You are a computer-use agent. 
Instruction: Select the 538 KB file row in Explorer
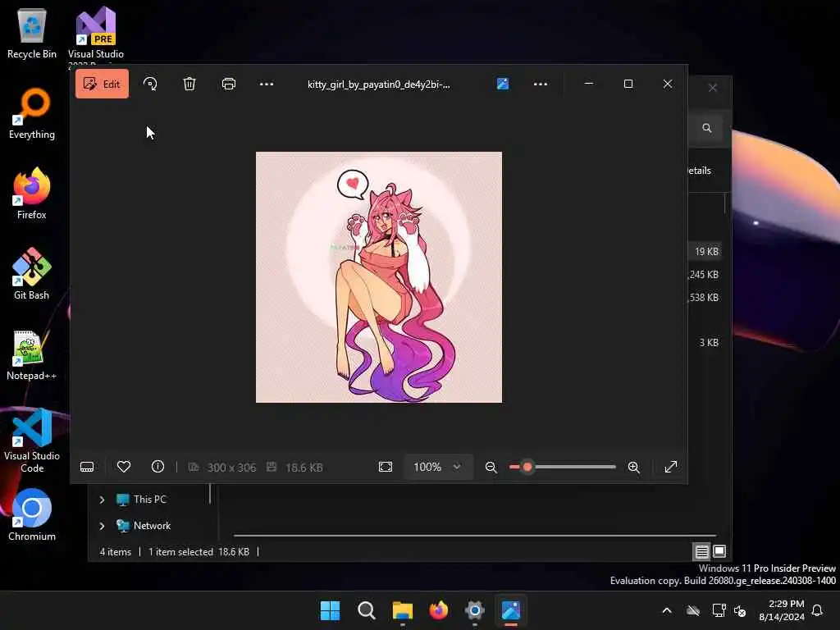click(704, 297)
